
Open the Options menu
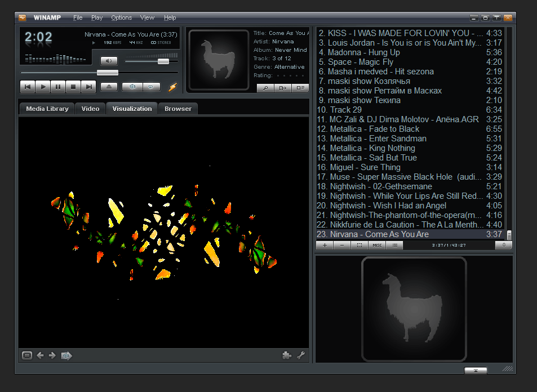point(122,17)
